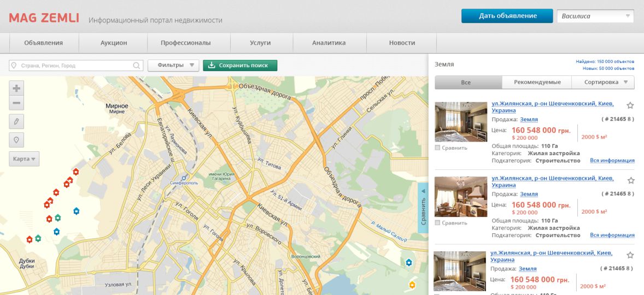Click the first listing's ( # 21465 8 ) number
The width and height of the screenshot is (644, 295).
tap(618, 120)
